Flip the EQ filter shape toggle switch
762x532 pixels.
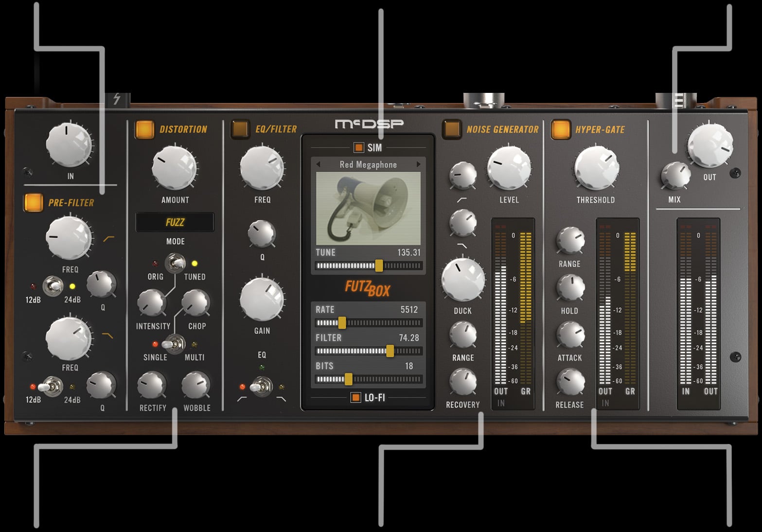262,387
